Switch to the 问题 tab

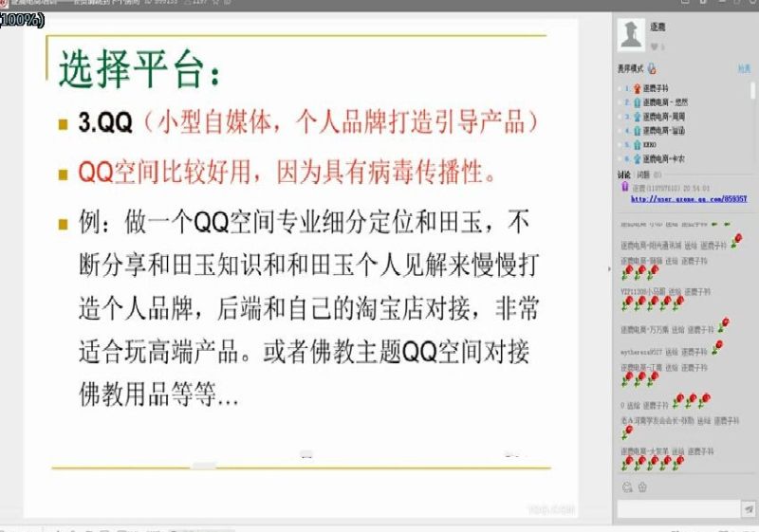(643, 174)
